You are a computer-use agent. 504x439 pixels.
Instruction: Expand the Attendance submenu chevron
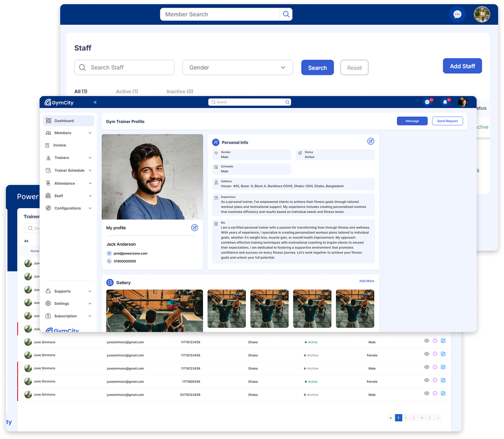coord(90,184)
